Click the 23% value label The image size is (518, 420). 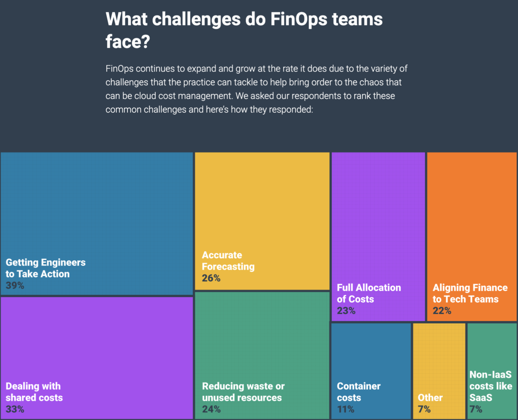click(346, 311)
